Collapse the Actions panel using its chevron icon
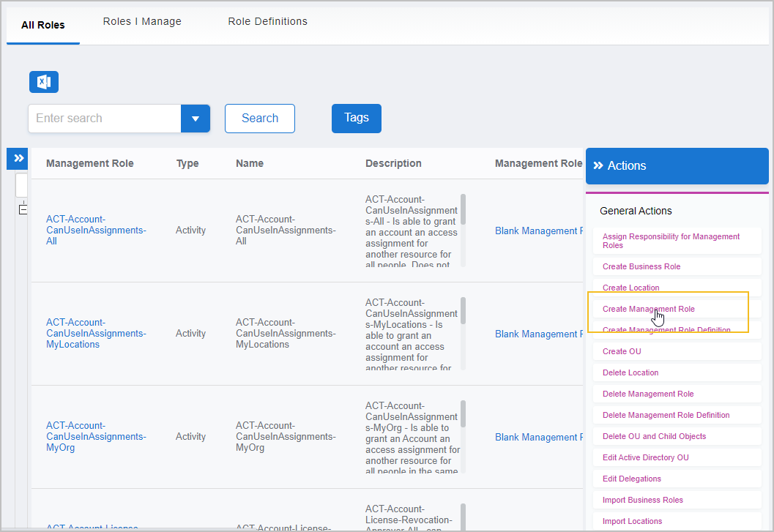The height and width of the screenshot is (532, 774). (x=598, y=166)
